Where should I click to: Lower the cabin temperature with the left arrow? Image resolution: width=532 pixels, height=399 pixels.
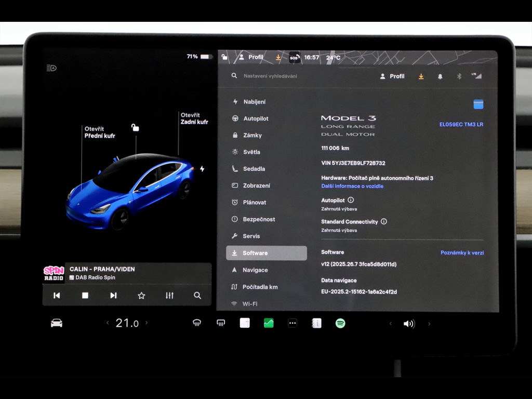tap(108, 323)
